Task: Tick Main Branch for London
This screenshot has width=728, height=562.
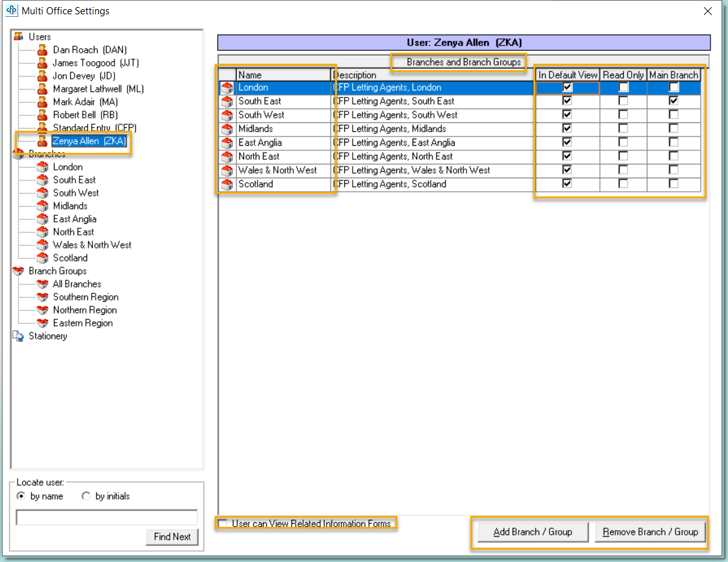Action: click(x=673, y=87)
